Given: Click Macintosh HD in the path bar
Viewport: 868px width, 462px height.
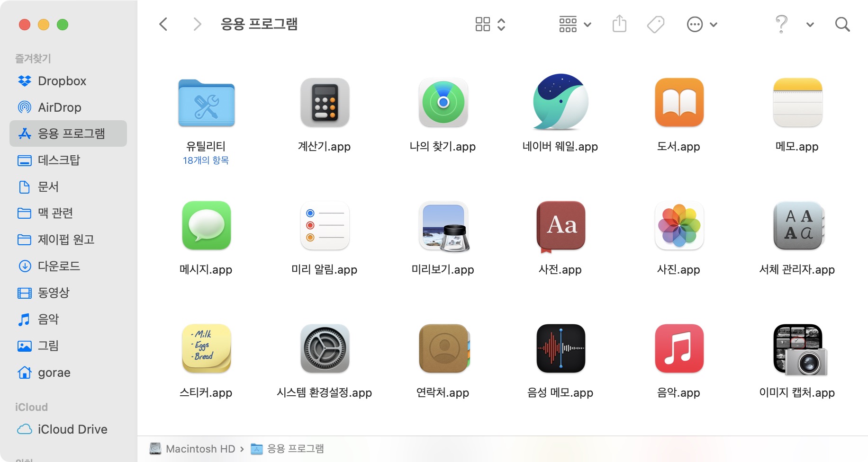Looking at the screenshot, I should tap(192, 449).
